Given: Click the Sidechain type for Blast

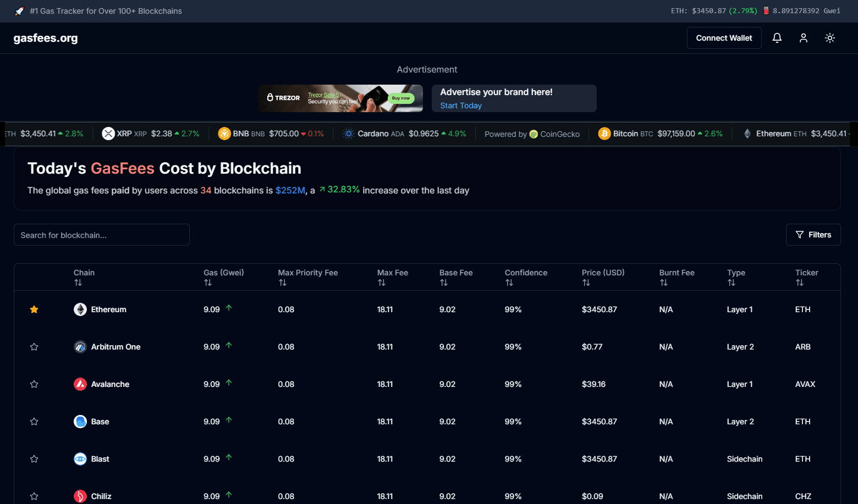Looking at the screenshot, I should (x=745, y=459).
